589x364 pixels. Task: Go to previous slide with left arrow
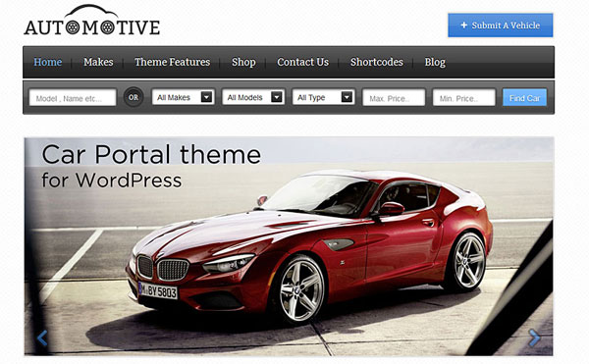pos(42,338)
